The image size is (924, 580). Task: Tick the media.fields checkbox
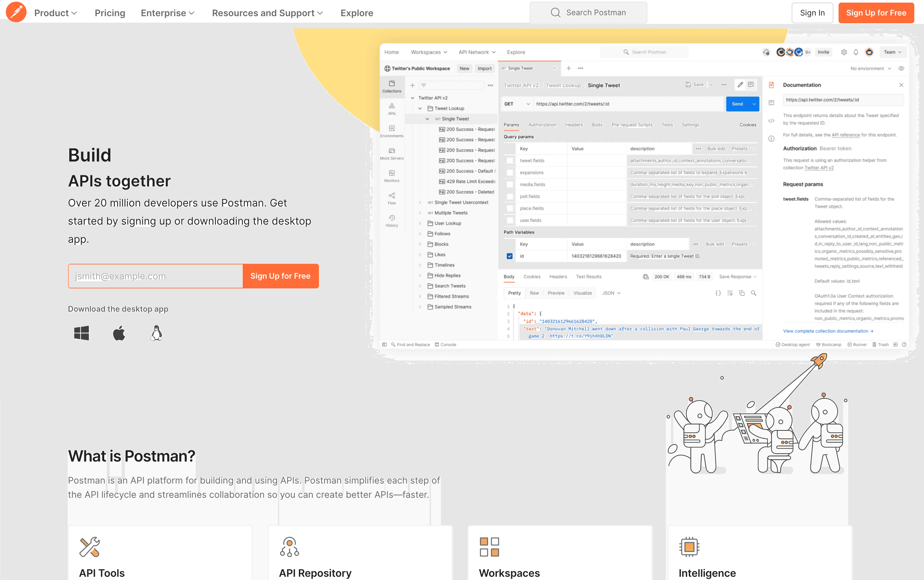coord(510,184)
